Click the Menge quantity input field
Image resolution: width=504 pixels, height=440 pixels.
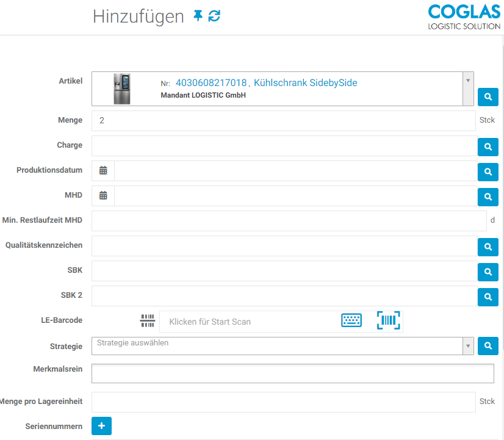pos(283,121)
